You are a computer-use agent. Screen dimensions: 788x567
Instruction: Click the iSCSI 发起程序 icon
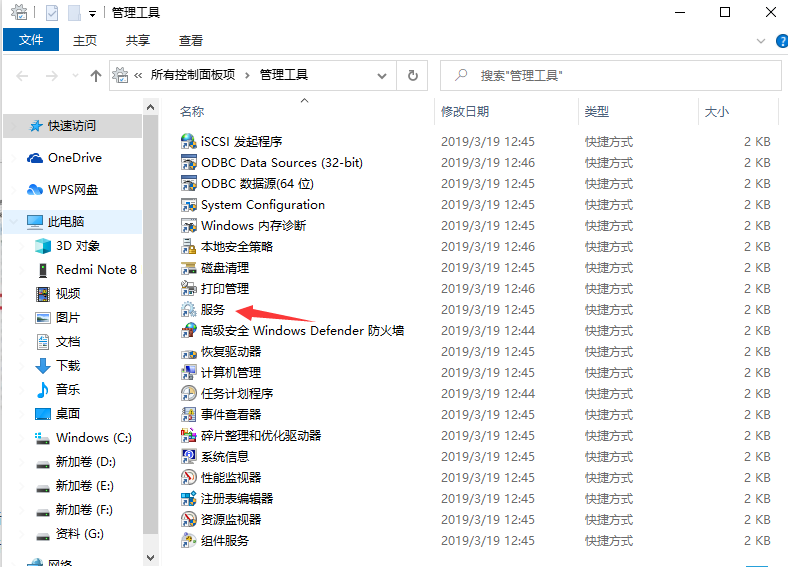189,142
